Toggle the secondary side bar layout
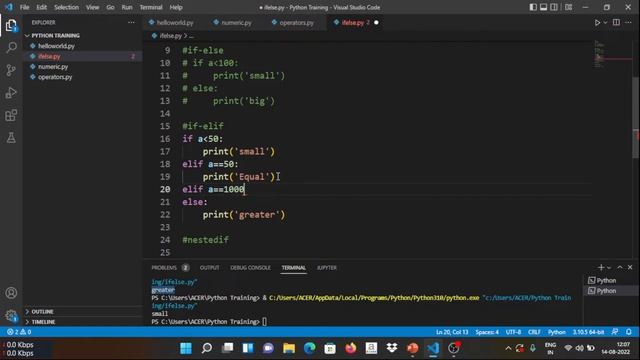The image size is (640, 360). click(x=554, y=7)
